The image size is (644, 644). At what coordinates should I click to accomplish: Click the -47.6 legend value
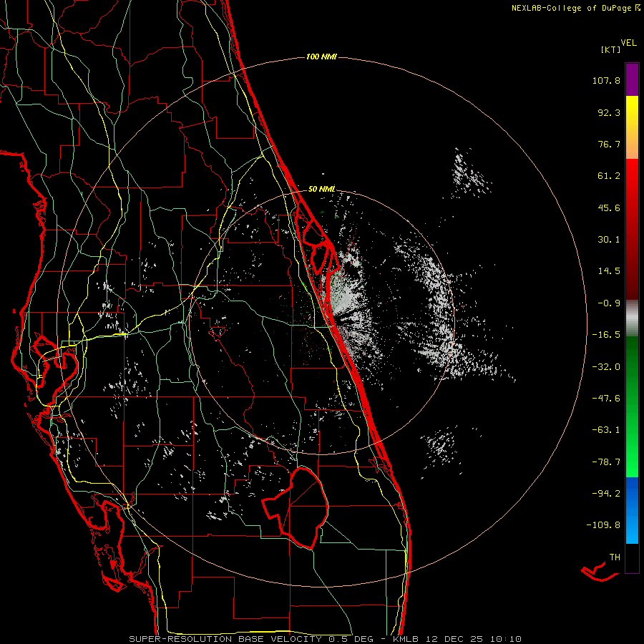tap(606, 399)
